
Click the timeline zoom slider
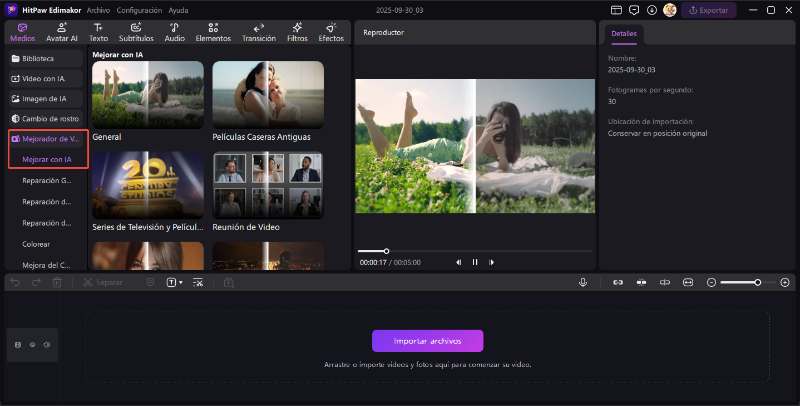pyautogui.click(x=740, y=283)
